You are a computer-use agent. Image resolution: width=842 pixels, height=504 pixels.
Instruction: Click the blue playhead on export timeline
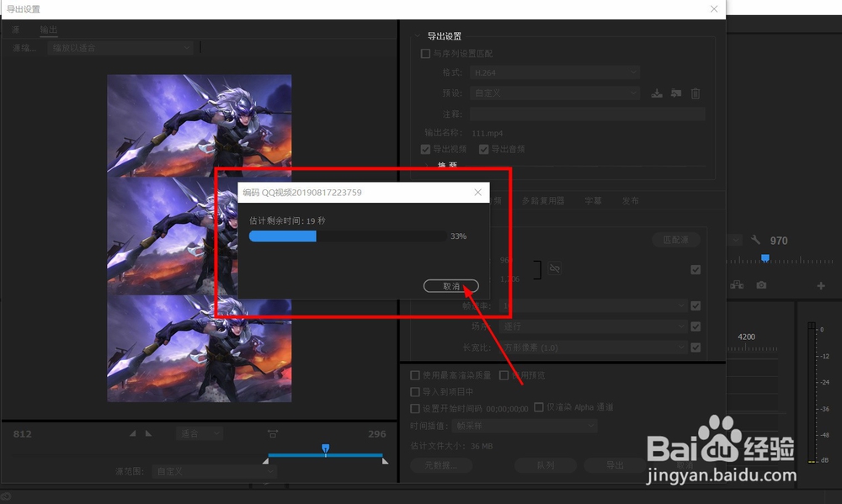tap(325, 448)
